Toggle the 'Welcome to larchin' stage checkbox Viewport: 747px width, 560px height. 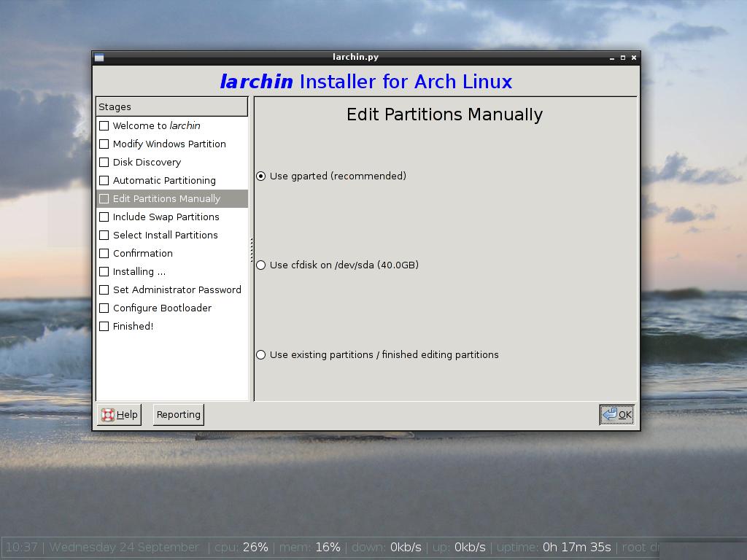pos(104,125)
